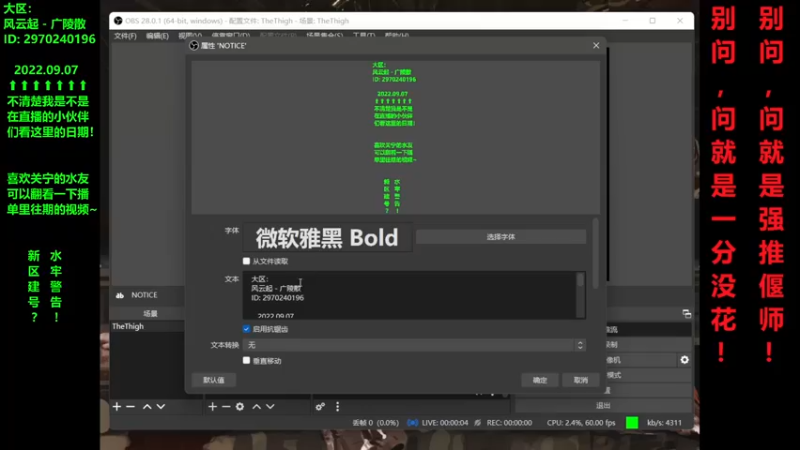Screen dimensions: 800x450
Task: Click the text box vertical scrollbar
Action: 580,295
